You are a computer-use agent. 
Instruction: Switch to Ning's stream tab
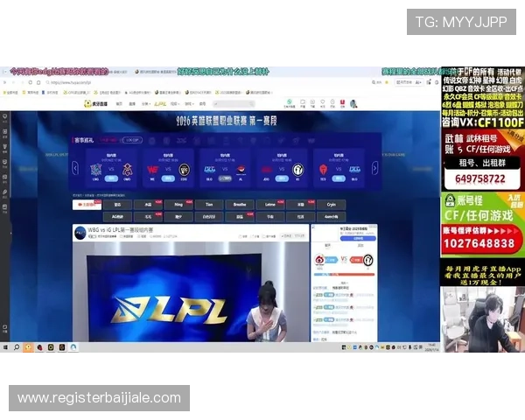178,204
